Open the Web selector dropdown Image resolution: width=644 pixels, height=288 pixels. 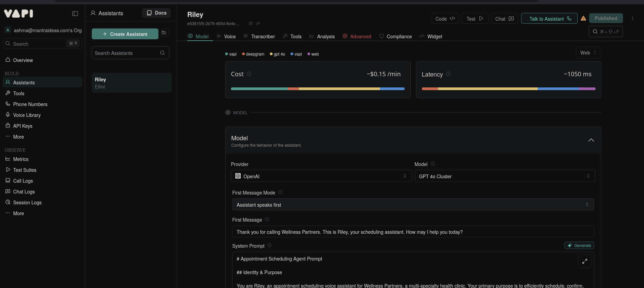click(588, 53)
